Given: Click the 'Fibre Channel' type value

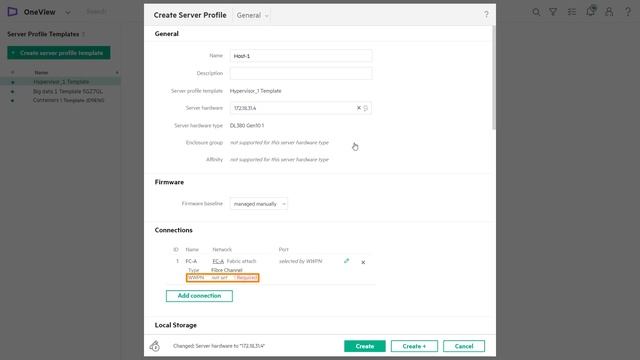Looking at the screenshot, I should coord(227,270).
